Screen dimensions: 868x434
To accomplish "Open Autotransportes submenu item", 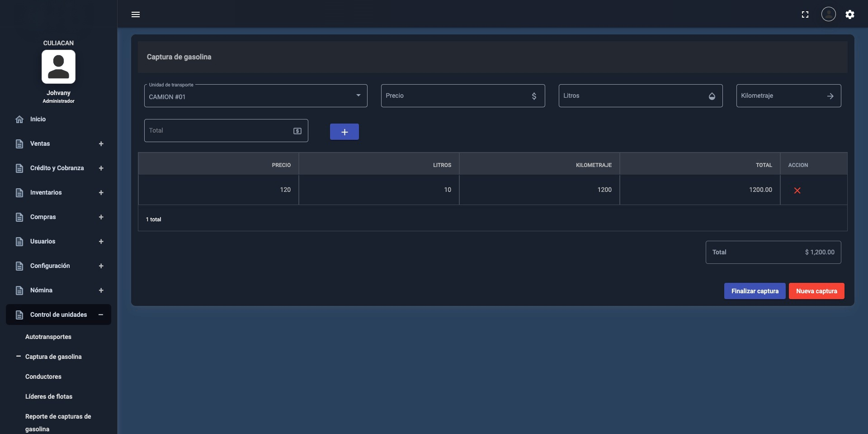I will (48, 337).
